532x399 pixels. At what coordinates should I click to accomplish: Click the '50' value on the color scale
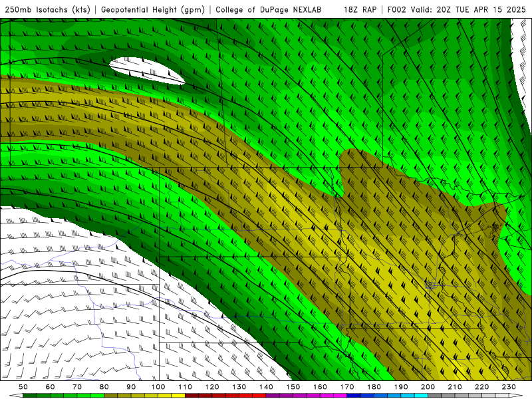(x=23, y=387)
